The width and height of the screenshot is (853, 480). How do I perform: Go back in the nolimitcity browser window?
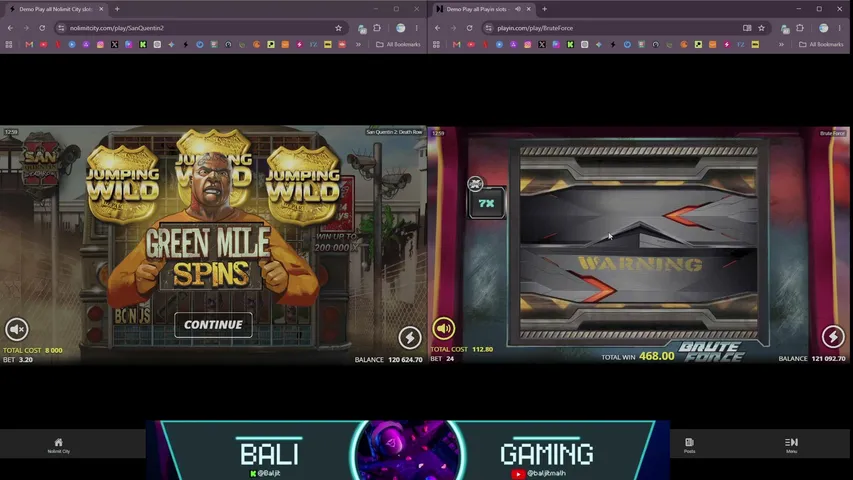(10, 28)
